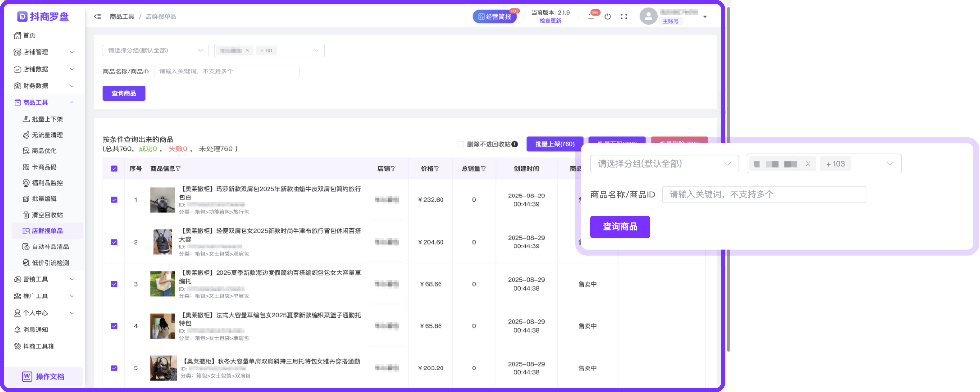Click the power logout icon
Viewport: 980px width, 392px height.
point(608,16)
